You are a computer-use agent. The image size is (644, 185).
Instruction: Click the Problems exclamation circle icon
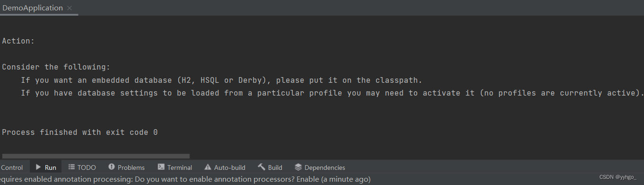112,167
